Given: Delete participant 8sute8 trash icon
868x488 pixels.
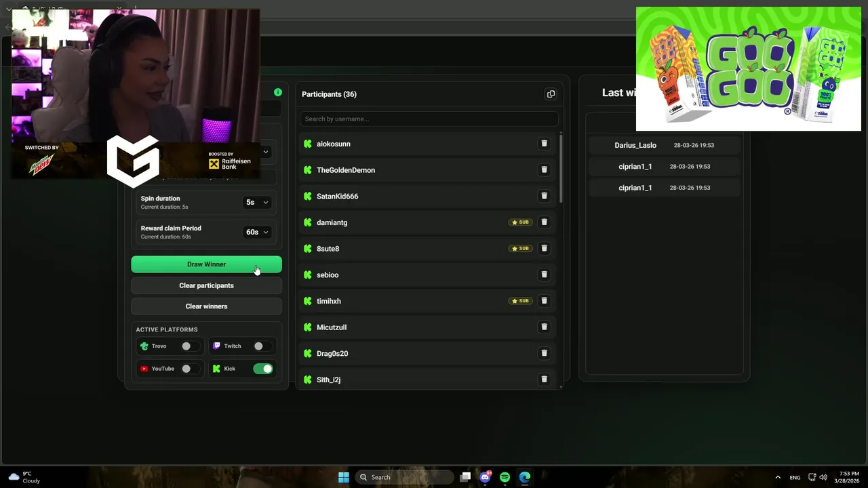Looking at the screenshot, I should click(544, 248).
